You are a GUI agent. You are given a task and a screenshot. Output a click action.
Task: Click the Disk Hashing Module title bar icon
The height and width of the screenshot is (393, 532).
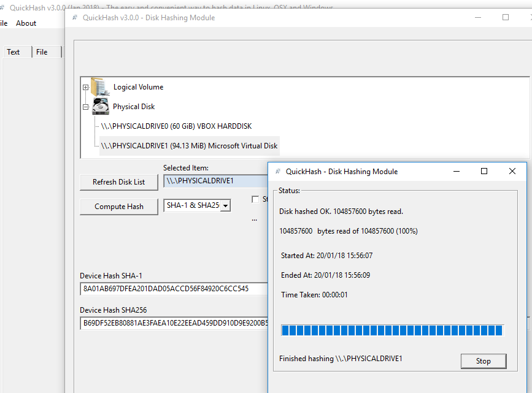pyautogui.click(x=75, y=18)
